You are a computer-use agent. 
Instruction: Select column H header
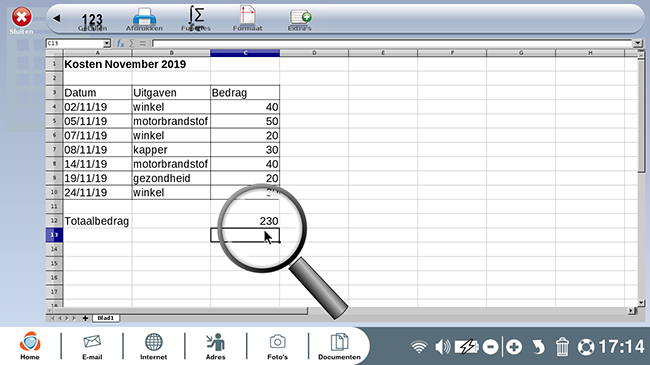click(590, 53)
